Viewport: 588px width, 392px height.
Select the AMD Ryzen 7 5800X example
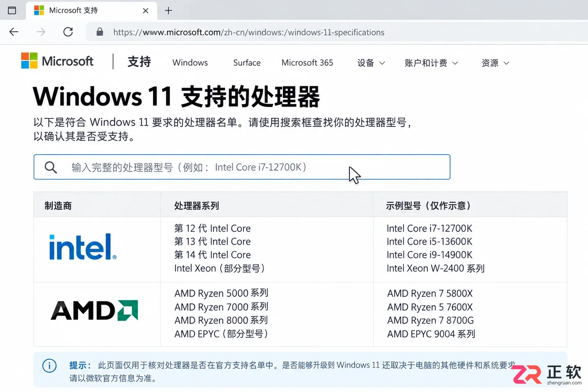430,293
